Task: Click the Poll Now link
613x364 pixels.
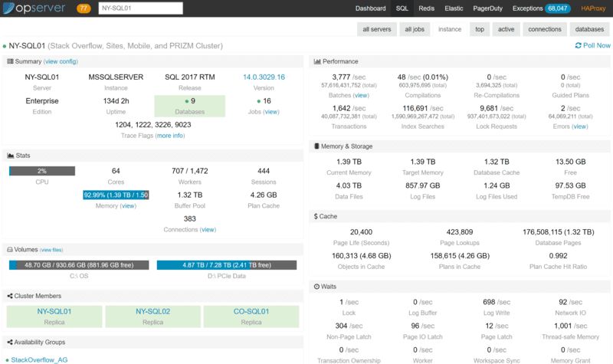Action: click(592, 46)
